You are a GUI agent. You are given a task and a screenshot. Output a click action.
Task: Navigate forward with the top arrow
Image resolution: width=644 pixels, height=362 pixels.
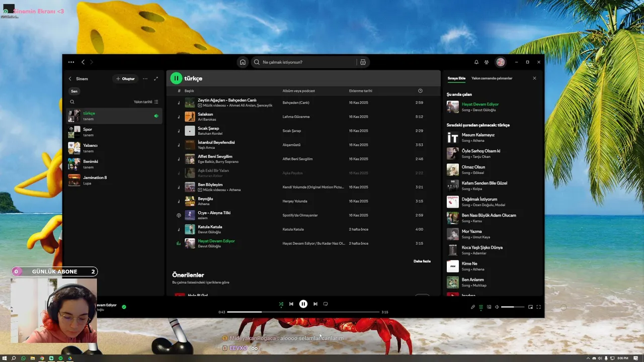(91, 62)
